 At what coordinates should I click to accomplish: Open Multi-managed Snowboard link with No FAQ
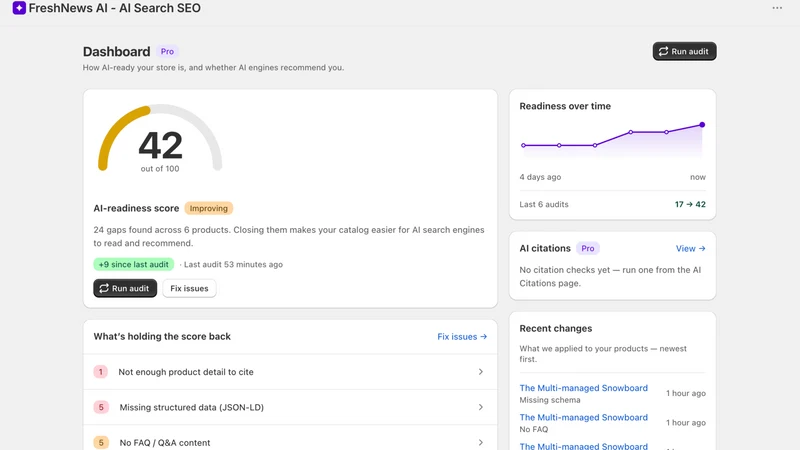pos(583,417)
